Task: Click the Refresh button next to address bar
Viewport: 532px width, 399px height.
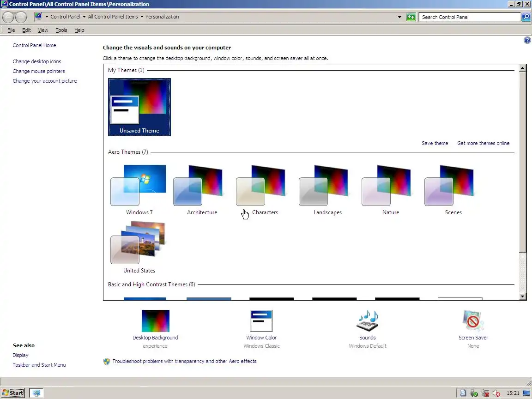Action: click(411, 17)
